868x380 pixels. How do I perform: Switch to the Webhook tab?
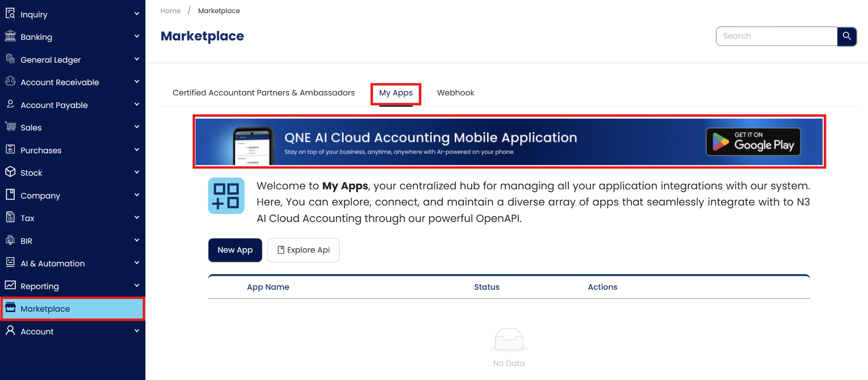[x=456, y=93]
